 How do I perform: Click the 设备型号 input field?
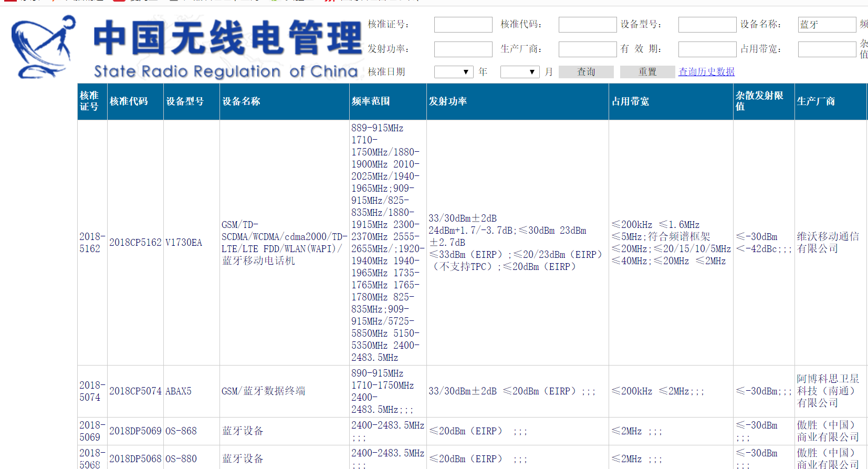click(x=707, y=25)
